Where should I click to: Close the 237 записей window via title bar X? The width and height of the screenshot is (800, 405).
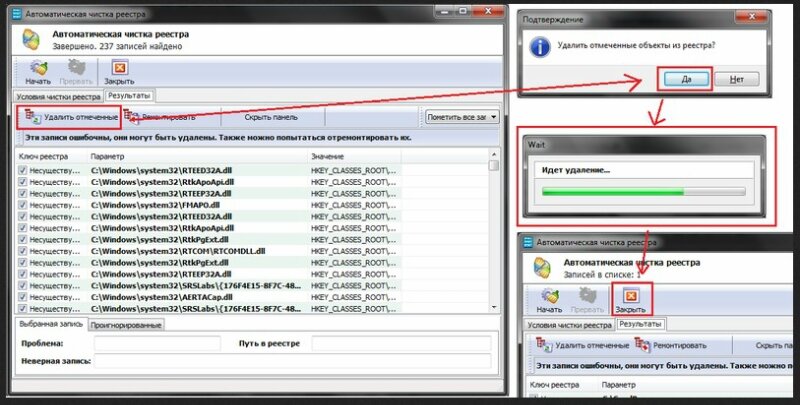tap(488, 11)
